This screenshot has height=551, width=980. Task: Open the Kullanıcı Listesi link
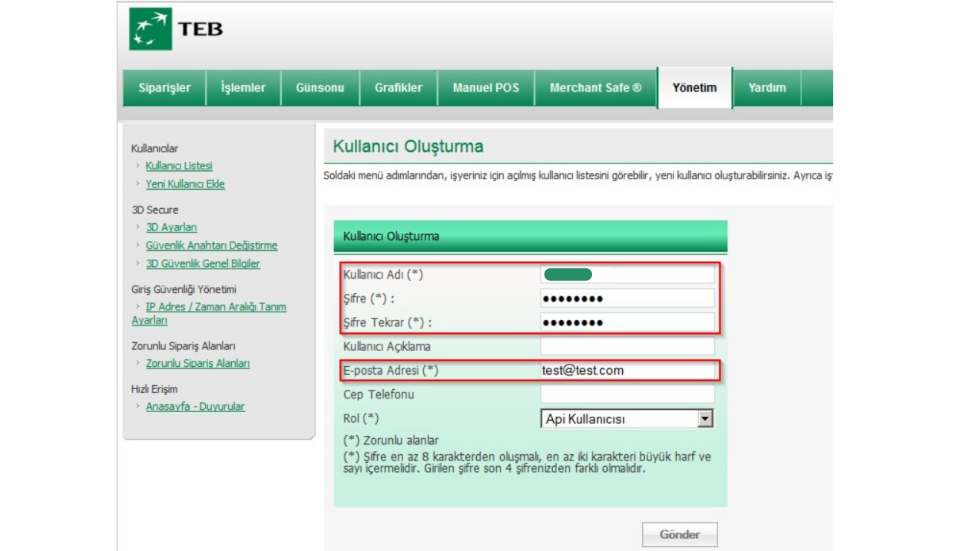[179, 166]
